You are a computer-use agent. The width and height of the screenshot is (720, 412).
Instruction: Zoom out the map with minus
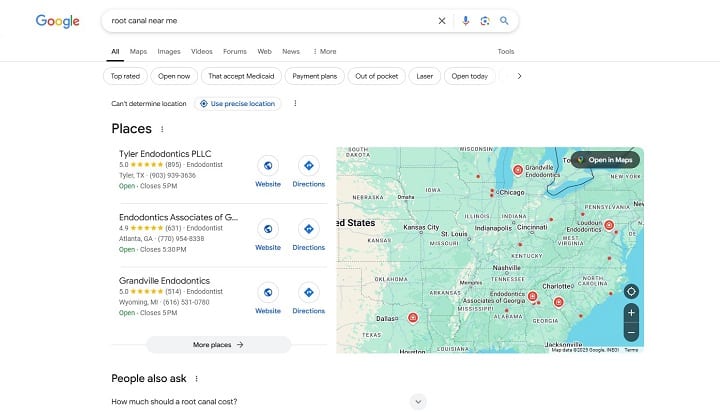(631, 332)
